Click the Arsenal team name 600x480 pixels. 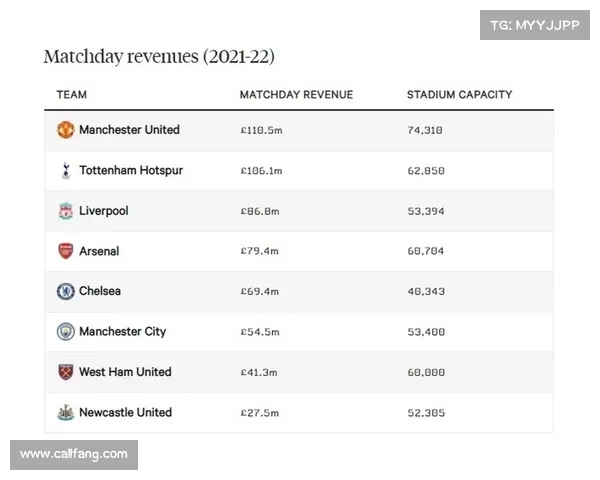(99, 251)
